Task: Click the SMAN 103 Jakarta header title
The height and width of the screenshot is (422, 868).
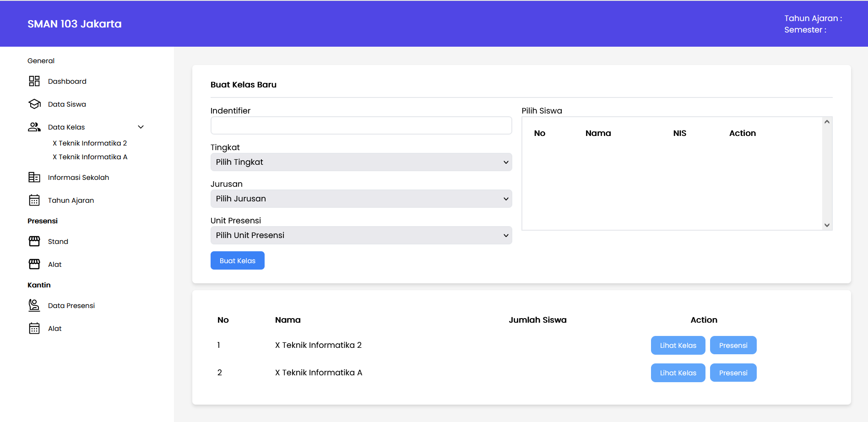Action: pos(75,24)
